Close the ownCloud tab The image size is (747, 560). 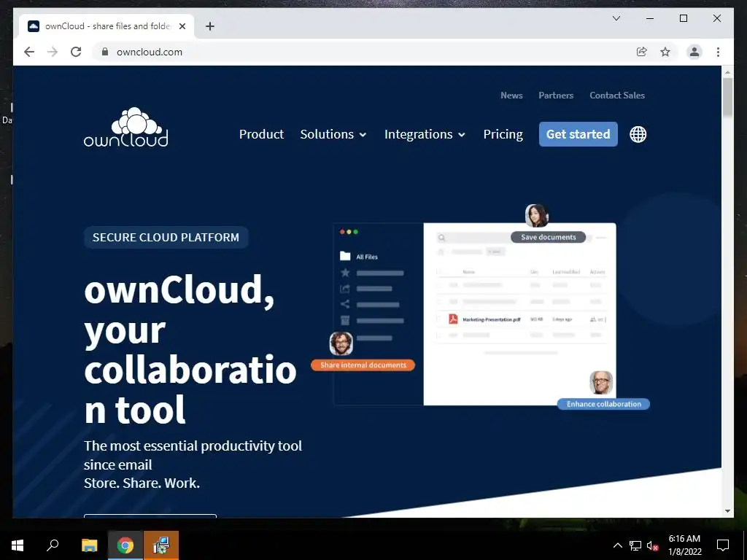coord(182,26)
